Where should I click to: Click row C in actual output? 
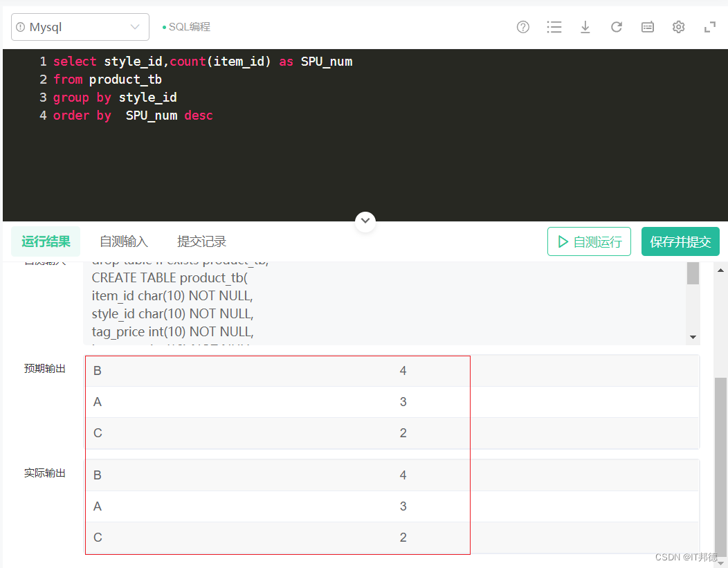point(392,538)
